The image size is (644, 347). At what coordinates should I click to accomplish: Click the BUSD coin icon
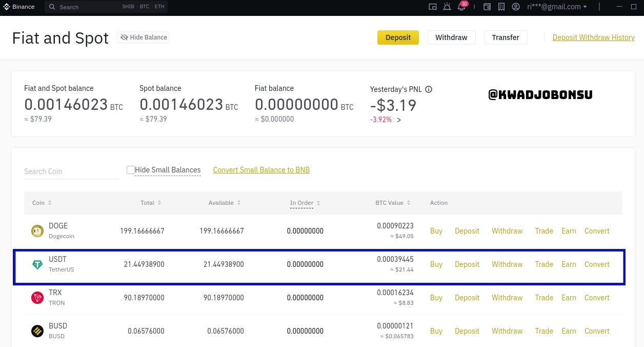pyautogui.click(x=37, y=331)
